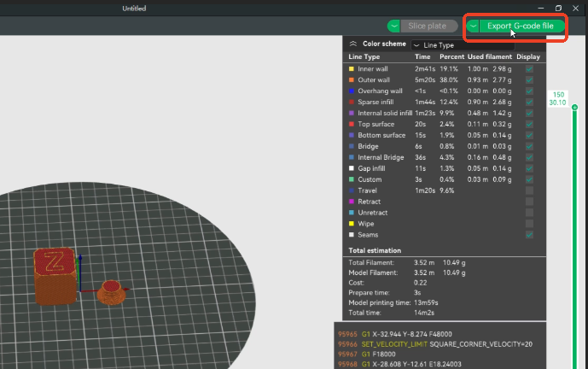Click the green Custom color swatch

352,179
